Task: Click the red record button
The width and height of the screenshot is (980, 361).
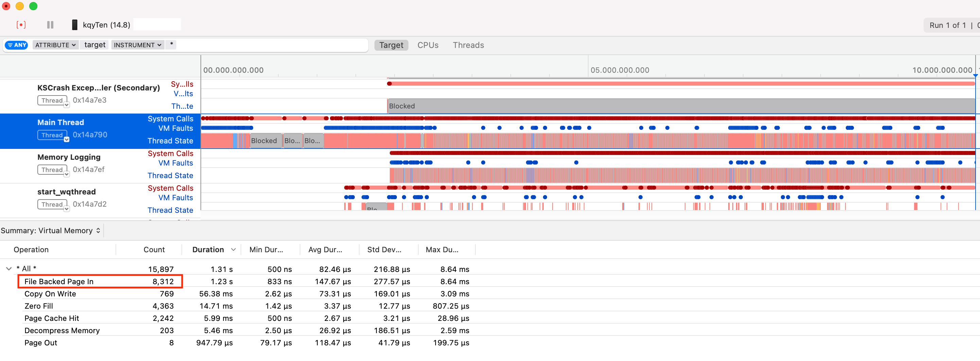Action: [21, 25]
